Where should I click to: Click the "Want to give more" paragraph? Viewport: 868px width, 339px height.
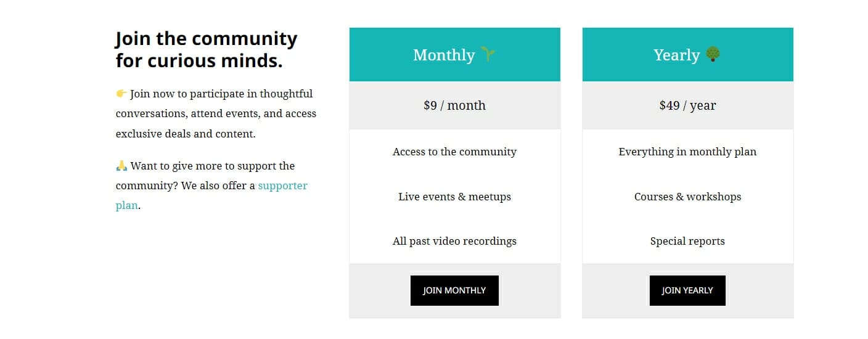click(211, 186)
